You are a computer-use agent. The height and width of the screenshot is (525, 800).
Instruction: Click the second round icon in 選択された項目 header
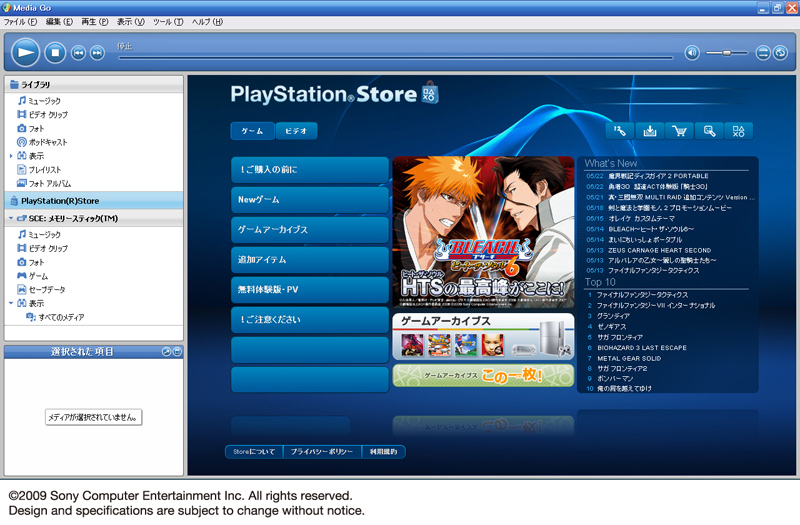tap(177, 352)
